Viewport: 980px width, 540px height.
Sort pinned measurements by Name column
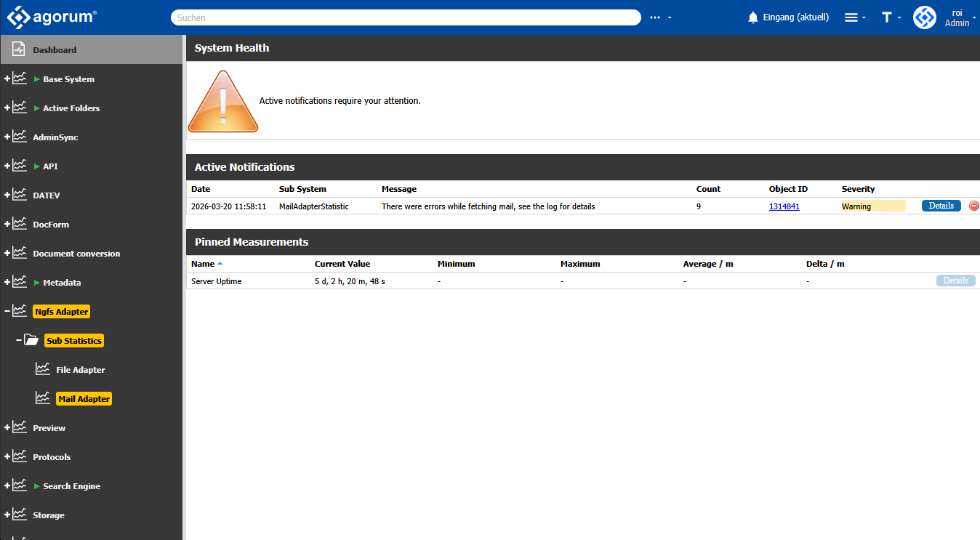[x=203, y=264]
